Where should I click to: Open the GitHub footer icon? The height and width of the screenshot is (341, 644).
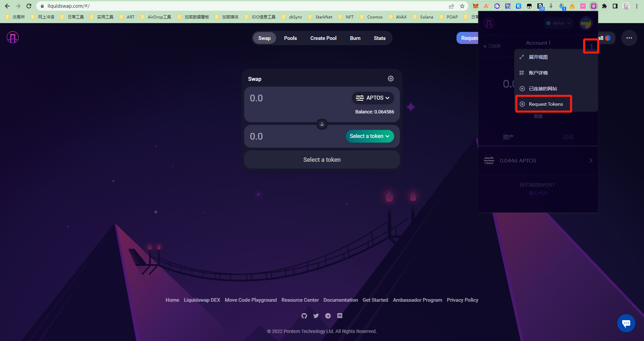pos(304,316)
